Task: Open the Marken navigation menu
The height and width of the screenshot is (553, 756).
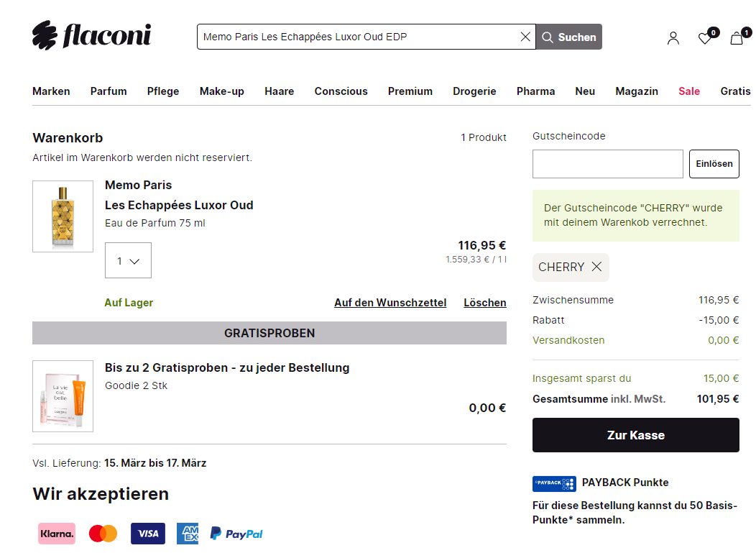Action: (x=51, y=91)
